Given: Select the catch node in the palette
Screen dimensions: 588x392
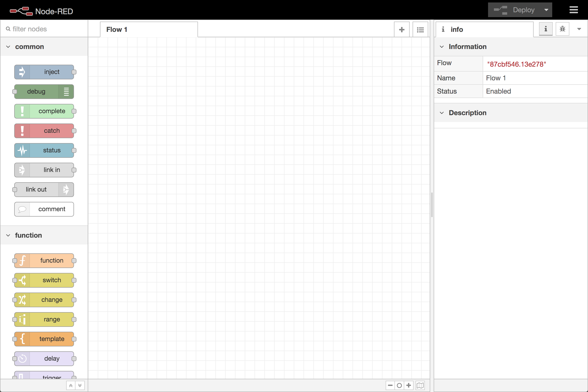Looking at the screenshot, I should [x=44, y=131].
